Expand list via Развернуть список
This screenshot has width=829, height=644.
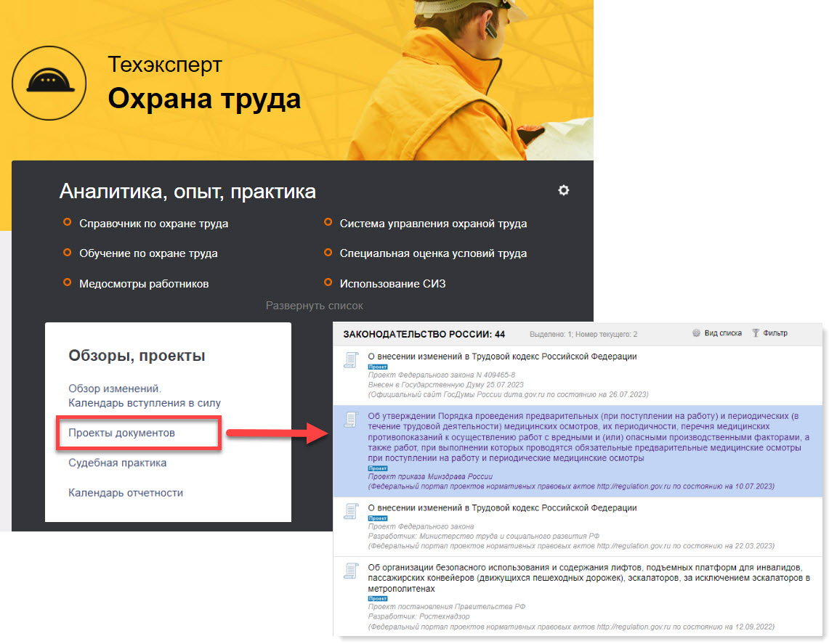tap(314, 306)
